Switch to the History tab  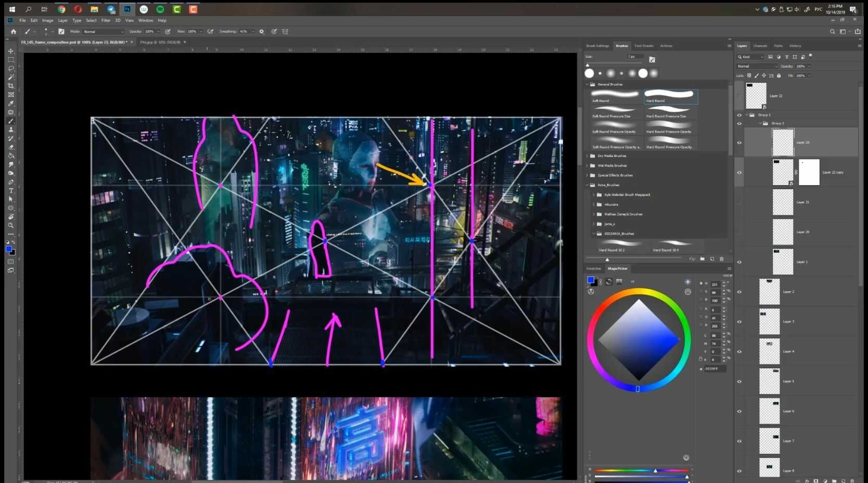point(795,46)
